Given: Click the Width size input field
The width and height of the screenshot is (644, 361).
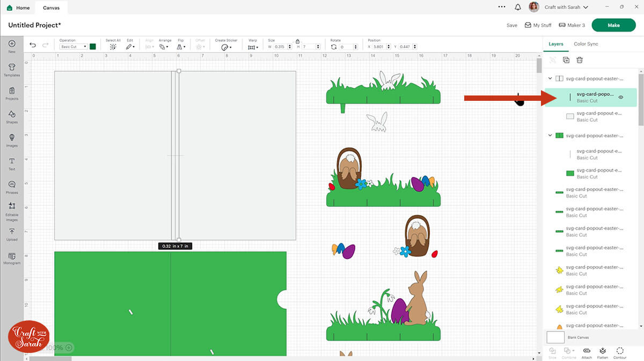Looking at the screenshot, I should point(280,47).
